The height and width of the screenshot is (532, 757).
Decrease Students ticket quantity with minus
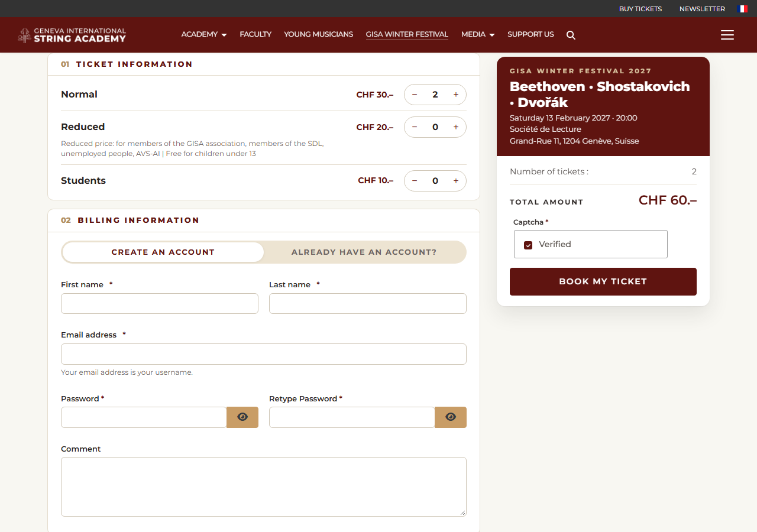point(415,181)
